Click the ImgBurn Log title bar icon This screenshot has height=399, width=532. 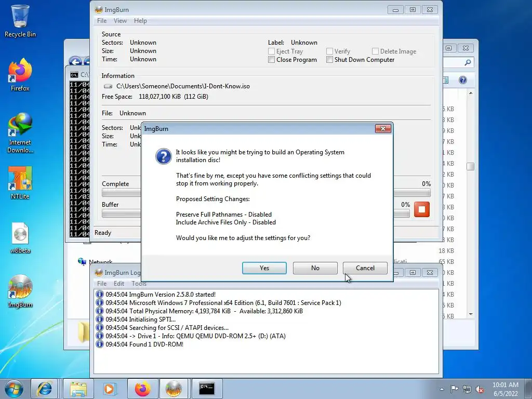pyautogui.click(x=99, y=272)
